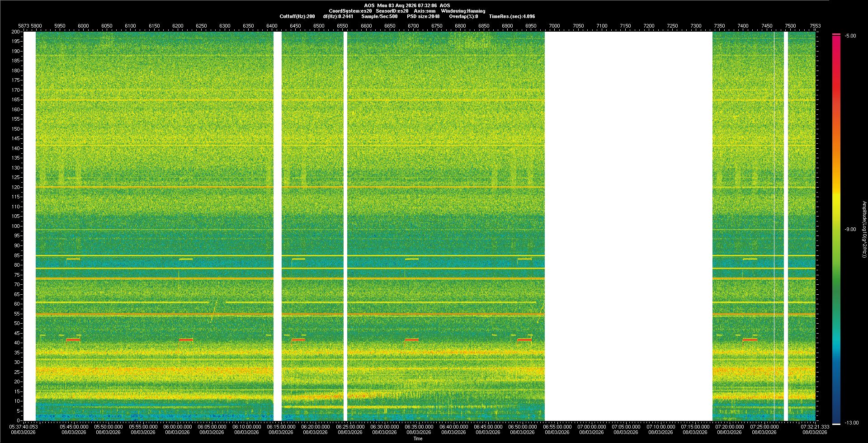The height and width of the screenshot is (443, 868).
Task: Click the frequency axis label 10
Action: tap(17, 401)
